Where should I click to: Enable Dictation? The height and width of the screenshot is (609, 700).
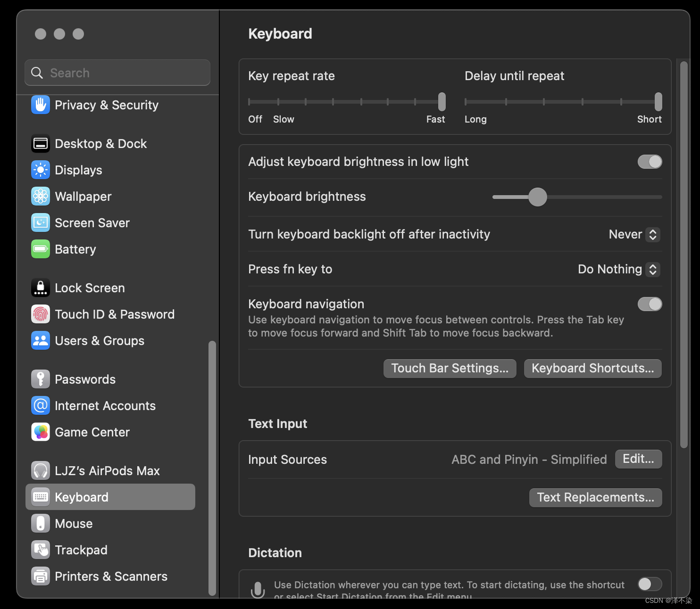[x=650, y=584]
